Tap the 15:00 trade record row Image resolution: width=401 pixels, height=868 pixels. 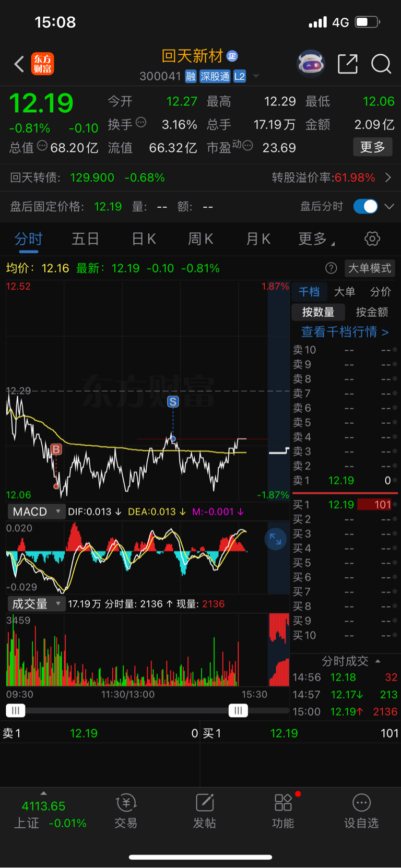tap(345, 711)
